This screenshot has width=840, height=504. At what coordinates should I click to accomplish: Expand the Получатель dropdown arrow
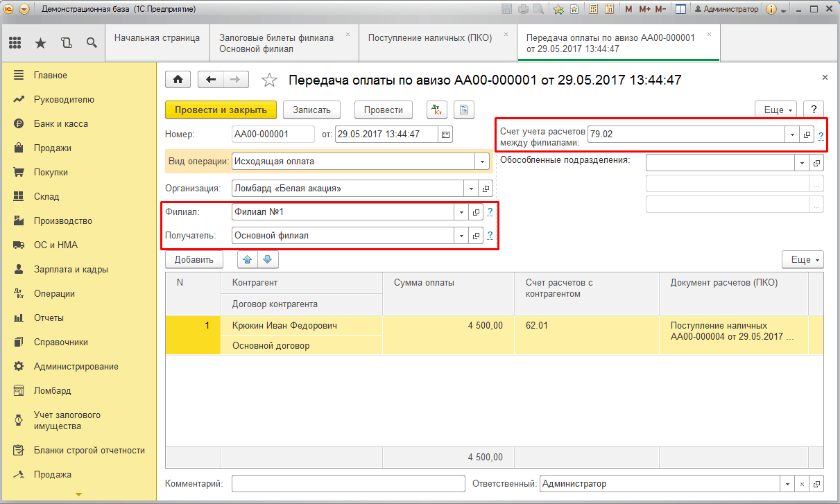click(x=462, y=236)
